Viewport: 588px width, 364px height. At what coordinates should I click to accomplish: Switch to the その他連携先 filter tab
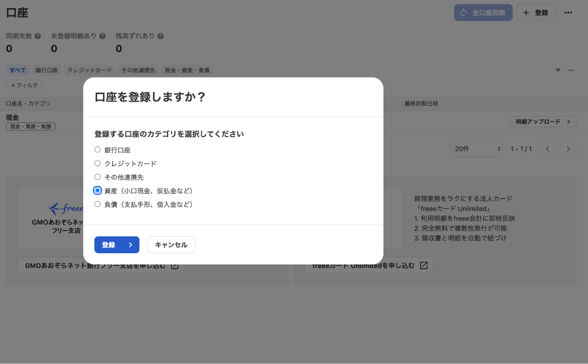(x=139, y=70)
